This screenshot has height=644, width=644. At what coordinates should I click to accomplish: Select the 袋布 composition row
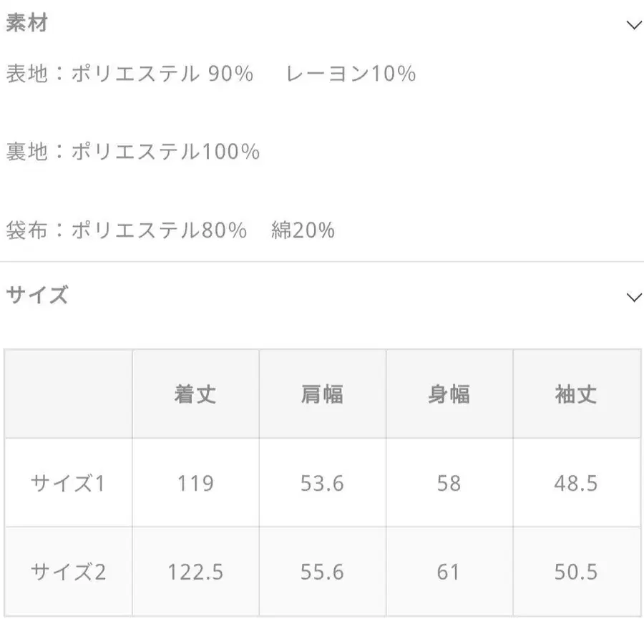click(x=168, y=230)
